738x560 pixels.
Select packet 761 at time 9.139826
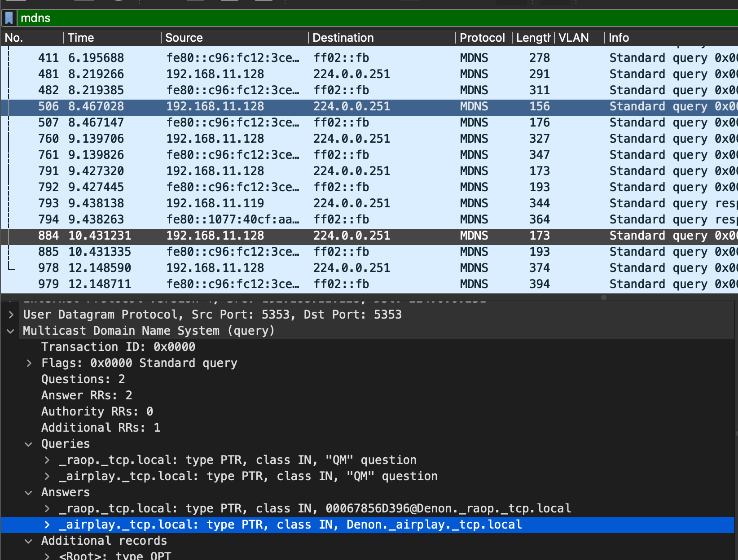click(x=369, y=155)
